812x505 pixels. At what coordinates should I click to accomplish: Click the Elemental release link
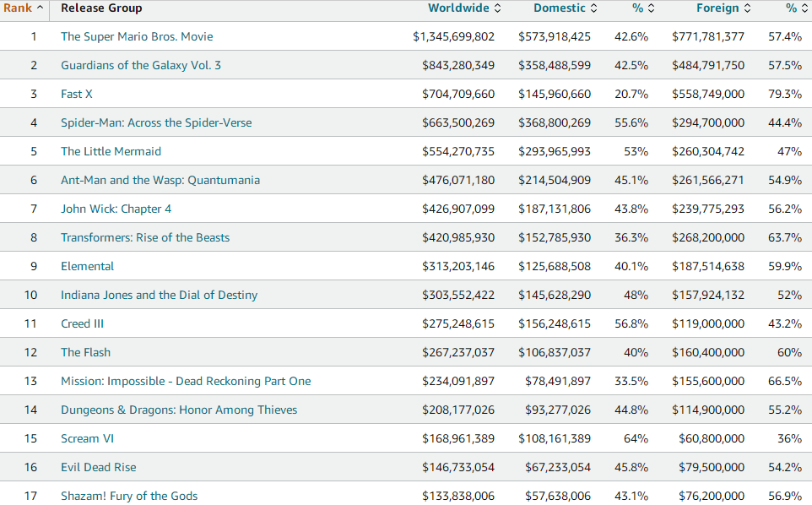click(87, 267)
